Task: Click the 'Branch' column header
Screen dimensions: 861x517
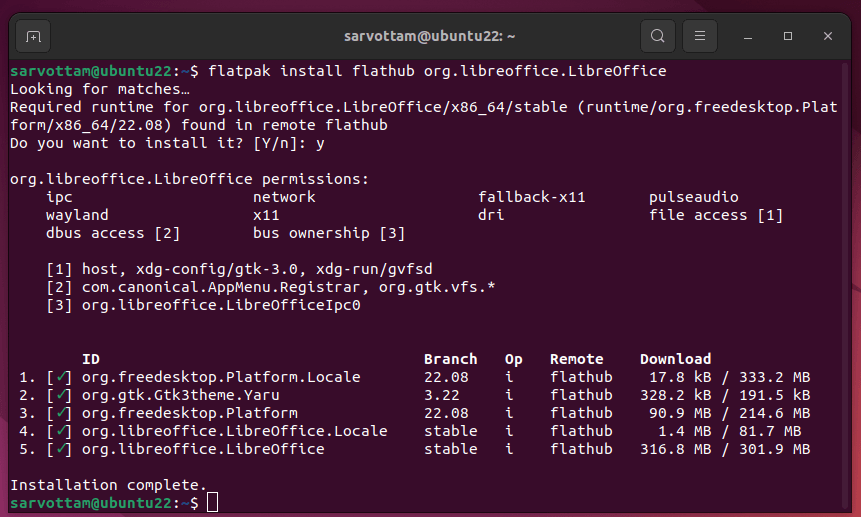Action: click(450, 359)
